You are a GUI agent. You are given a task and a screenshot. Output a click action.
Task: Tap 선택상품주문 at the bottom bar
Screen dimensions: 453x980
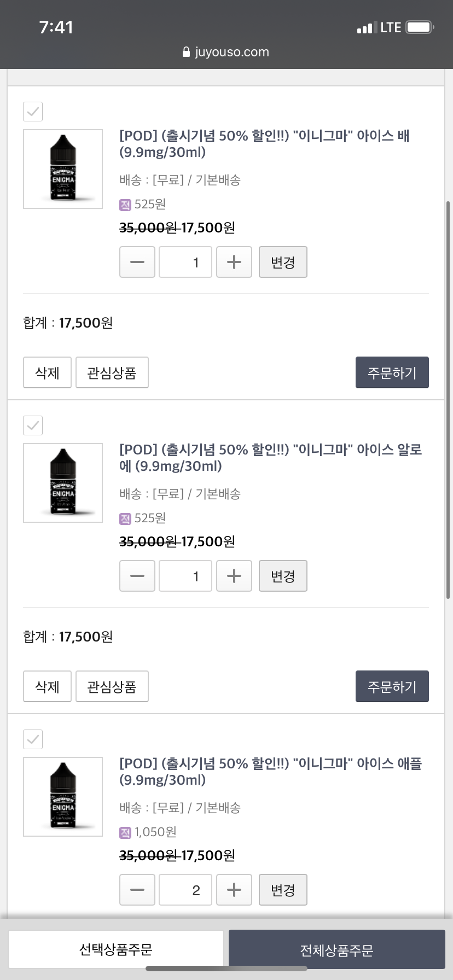tap(115, 949)
